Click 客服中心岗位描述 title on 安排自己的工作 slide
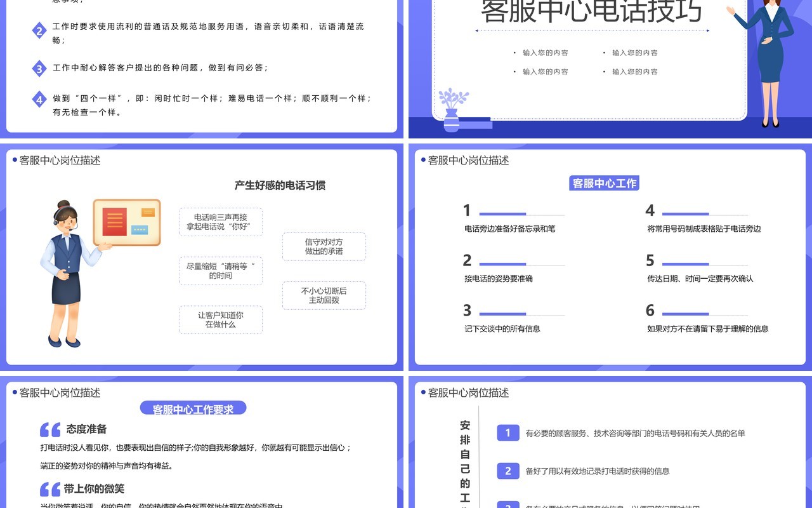This screenshot has height=508, width=812. point(468,393)
